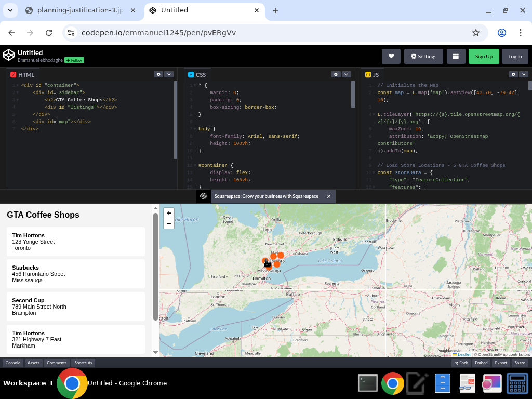Open the Assets panel
This screenshot has height=399, width=532.
coord(34,363)
